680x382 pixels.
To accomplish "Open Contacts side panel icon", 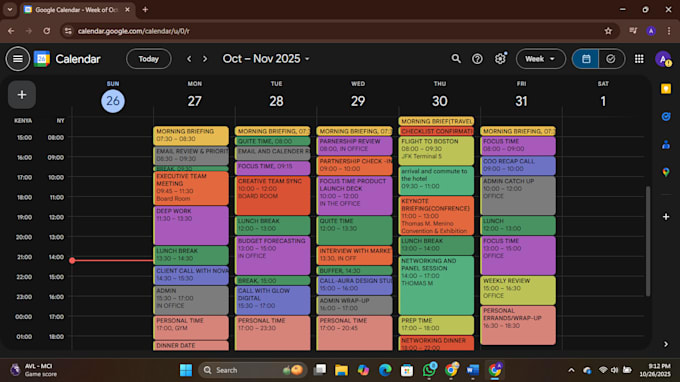I will pos(666,144).
